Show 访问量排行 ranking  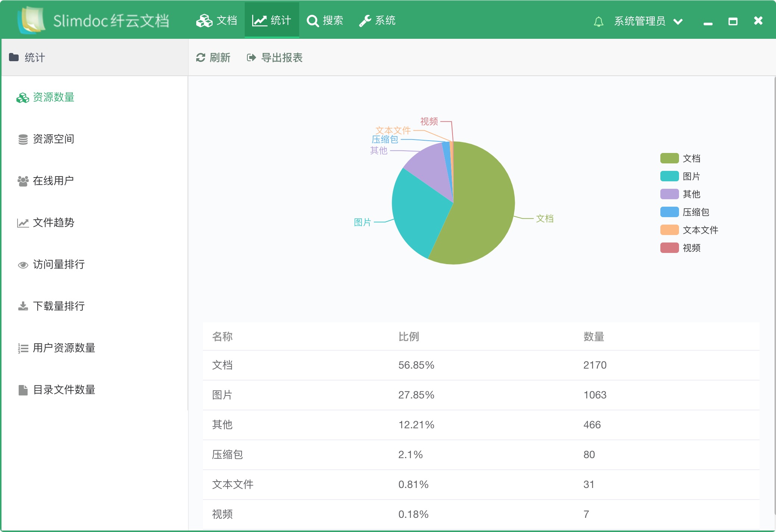[x=51, y=265]
